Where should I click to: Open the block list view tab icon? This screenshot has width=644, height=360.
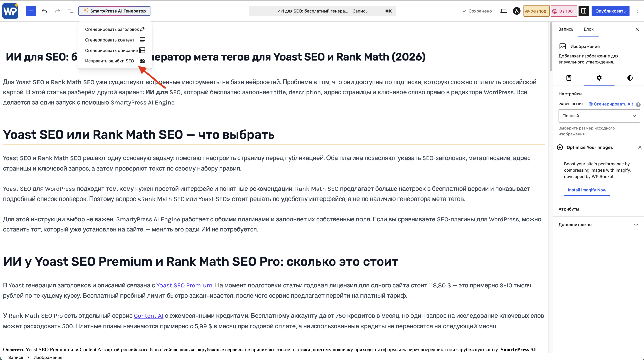pos(569,78)
